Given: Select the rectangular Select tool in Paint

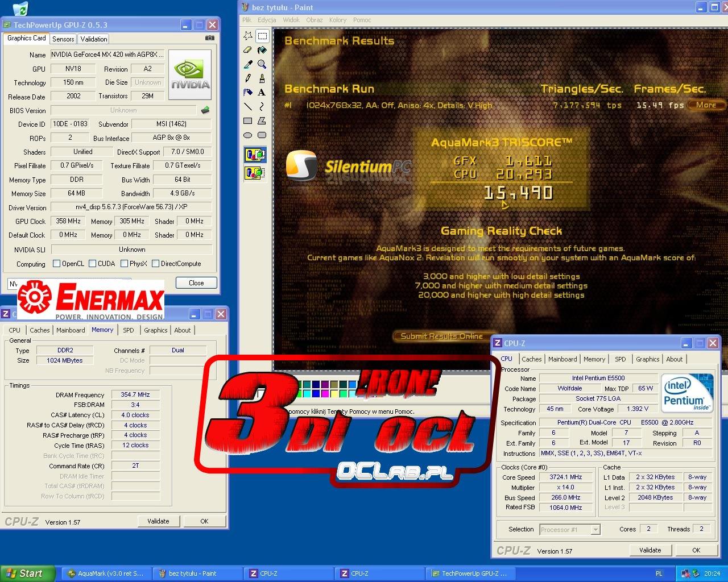Looking at the screenshot, I should [x=262, y=36].
